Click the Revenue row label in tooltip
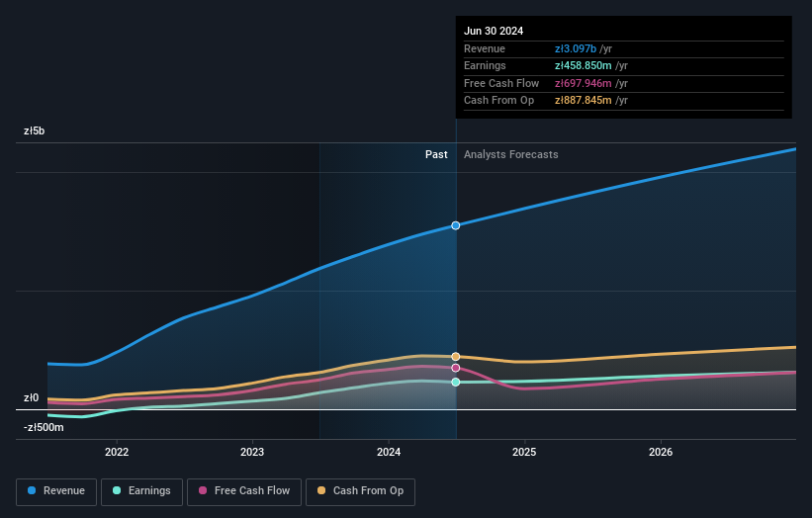 pyautogui.click(x=485, y=48)
